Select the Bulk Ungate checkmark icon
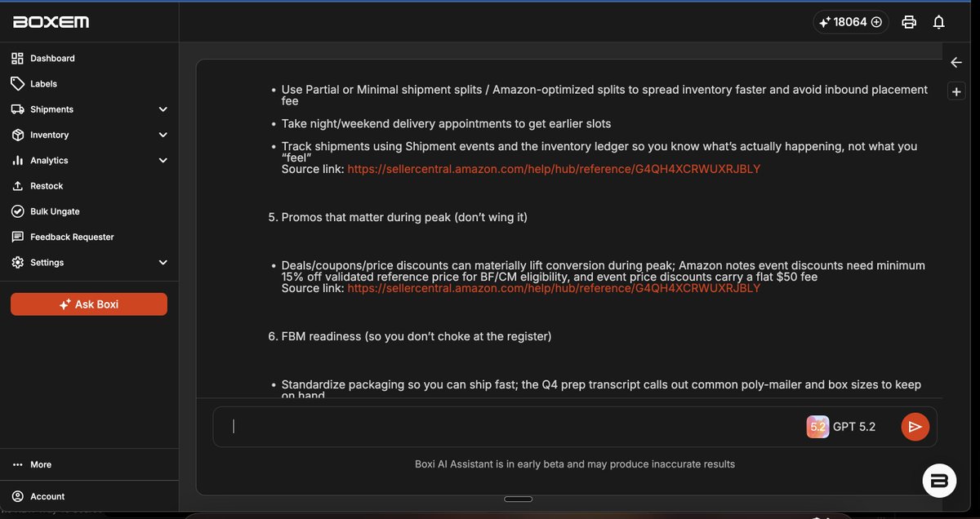The image size is (980, 519). pyautogui.click(x=17, y=211)
